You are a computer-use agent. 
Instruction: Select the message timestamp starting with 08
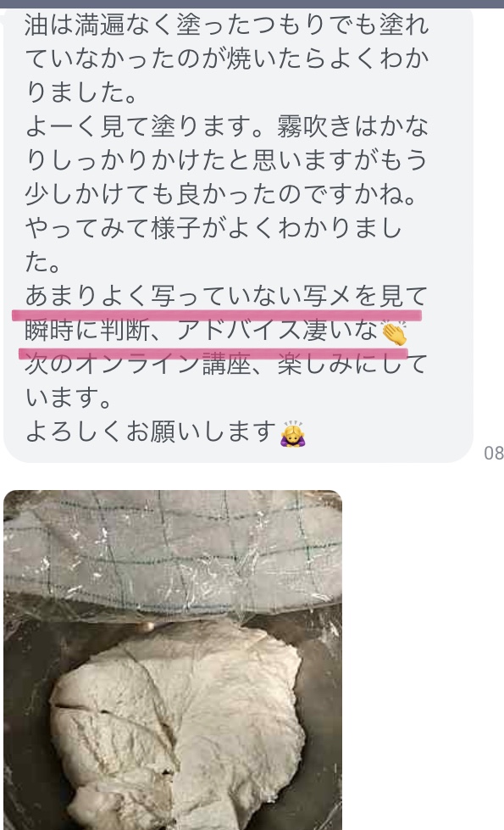tap(494, 453)
